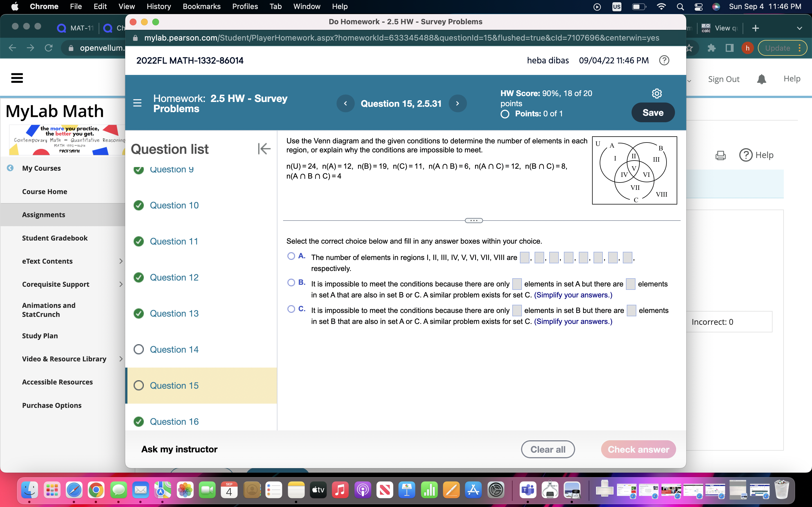Open the homework player hamburger menu

click(138, 103)
